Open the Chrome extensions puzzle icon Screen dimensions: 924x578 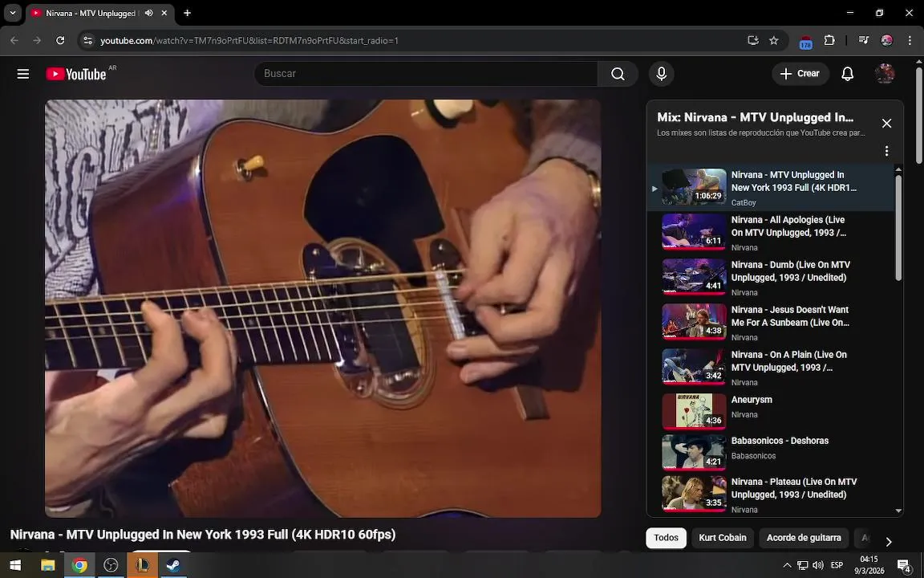(829, 40)
